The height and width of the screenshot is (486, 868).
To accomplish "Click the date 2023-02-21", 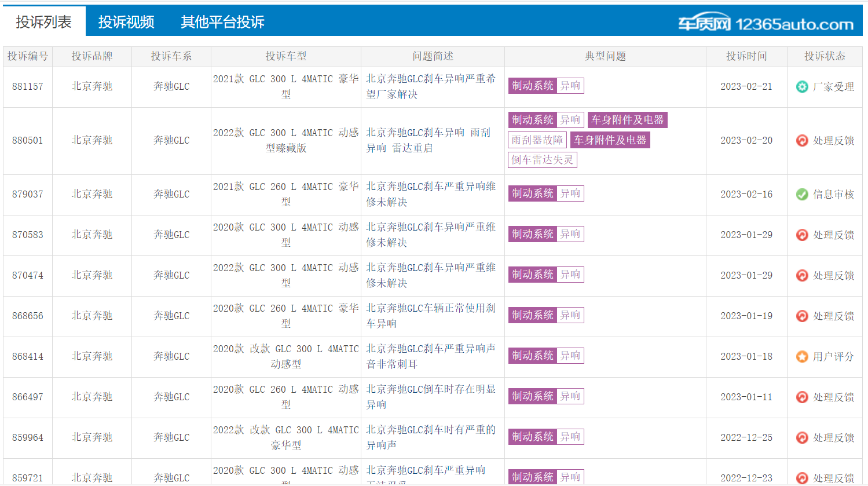I will click(x=746, y=86).
